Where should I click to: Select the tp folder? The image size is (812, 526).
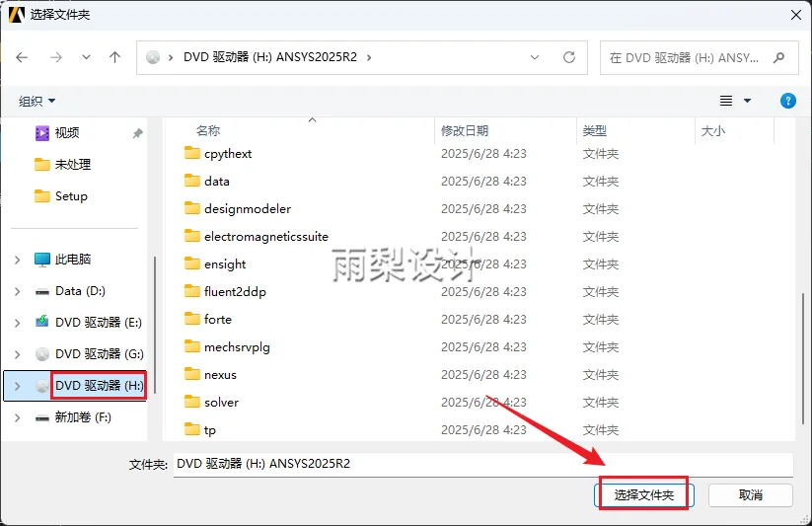click(x=210, y=430)
